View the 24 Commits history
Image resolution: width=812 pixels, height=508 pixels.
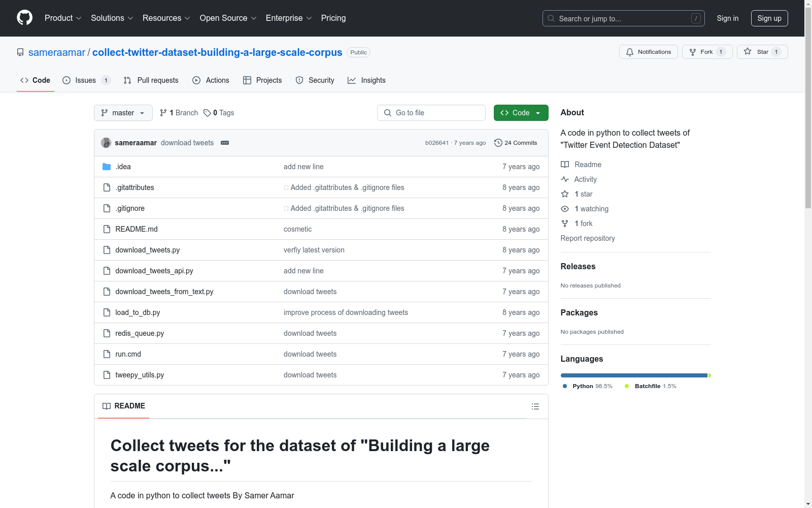pyautogui.click(x=516, y=143)
